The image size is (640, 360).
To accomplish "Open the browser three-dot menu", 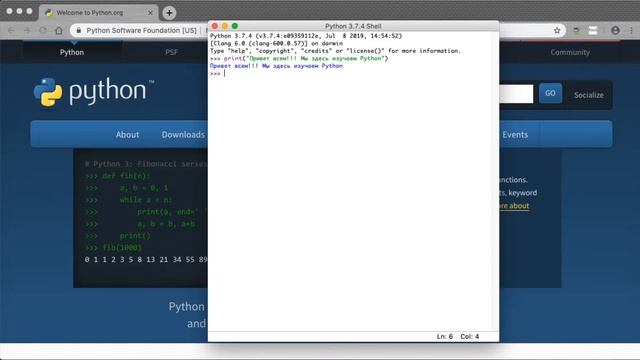I will [631, 30].
